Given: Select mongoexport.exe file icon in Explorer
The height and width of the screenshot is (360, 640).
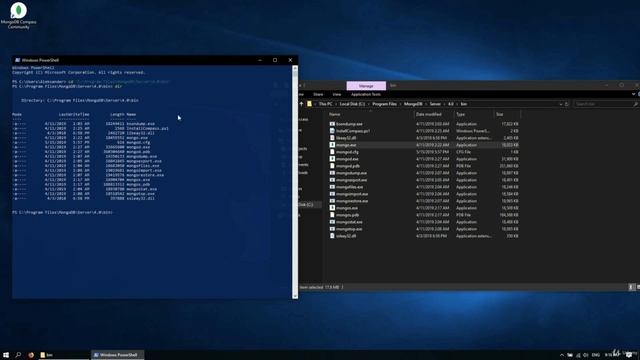Looking at the screenshot, I should coord(332,180).
